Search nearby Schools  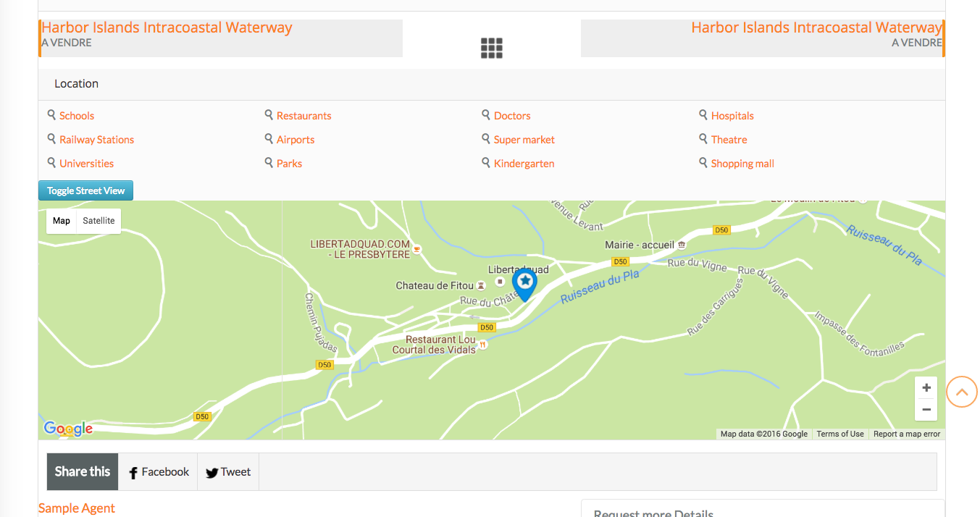coord(77,116)
